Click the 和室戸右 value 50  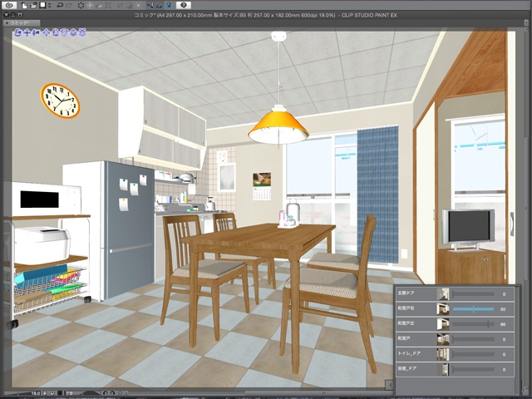click(503, 309)
